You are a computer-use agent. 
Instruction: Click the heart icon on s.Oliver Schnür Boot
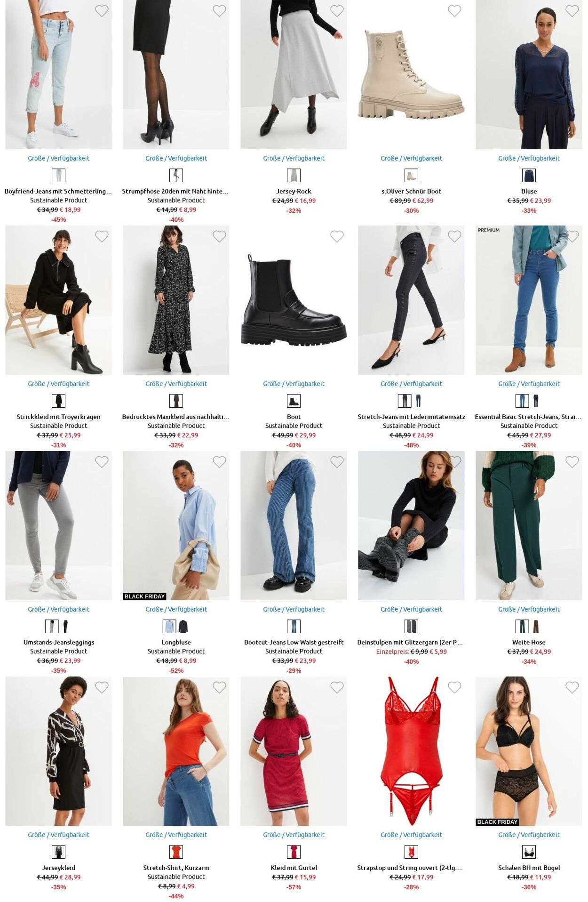[x=454, y=11]
